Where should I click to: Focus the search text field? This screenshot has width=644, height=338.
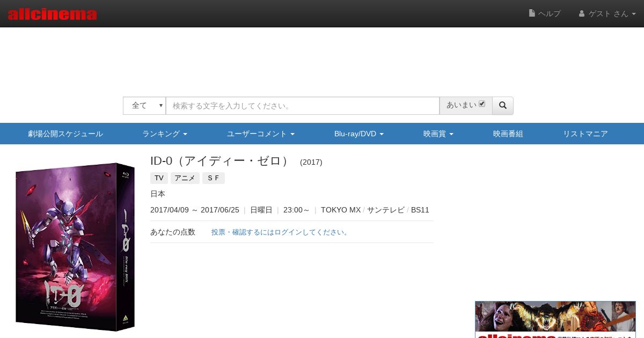pyautogui.click(x=303, y=106)
